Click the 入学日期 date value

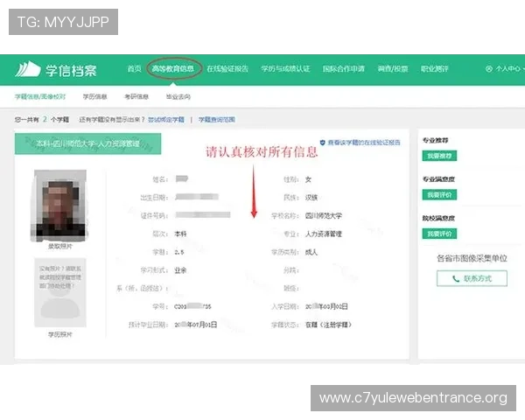click(x=326, y=306)
